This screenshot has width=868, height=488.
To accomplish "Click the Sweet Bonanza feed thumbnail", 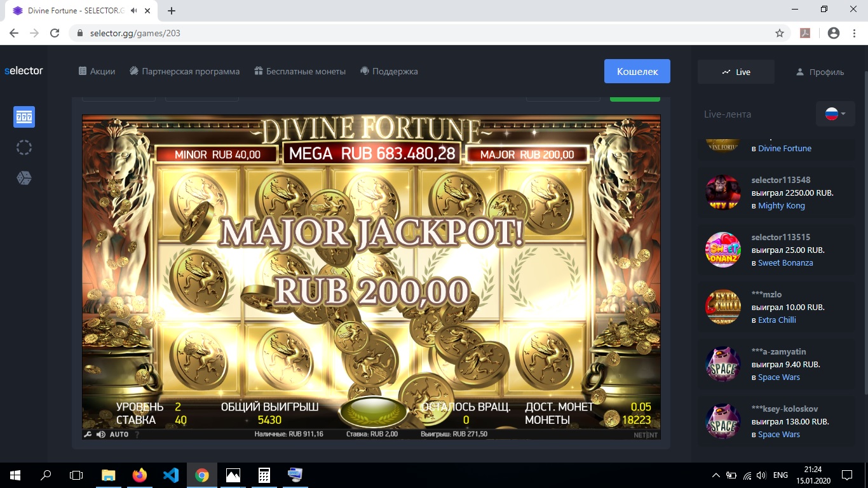I will point(723,250).
